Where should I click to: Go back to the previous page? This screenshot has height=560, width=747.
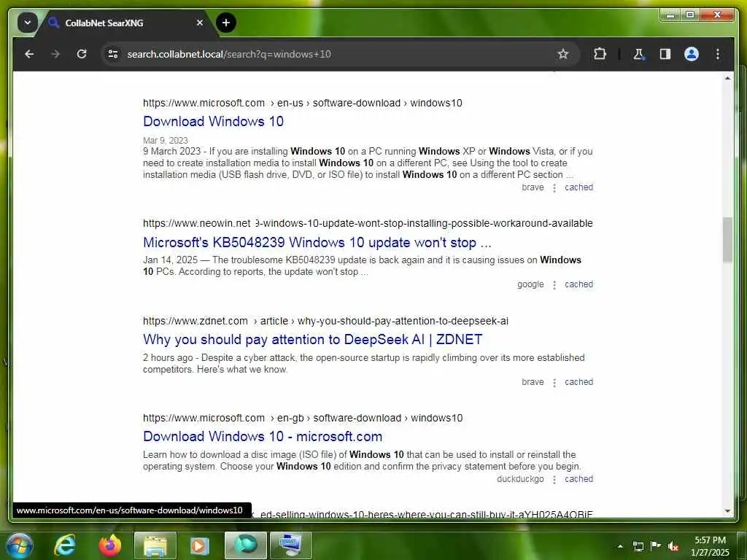(29, 54)
